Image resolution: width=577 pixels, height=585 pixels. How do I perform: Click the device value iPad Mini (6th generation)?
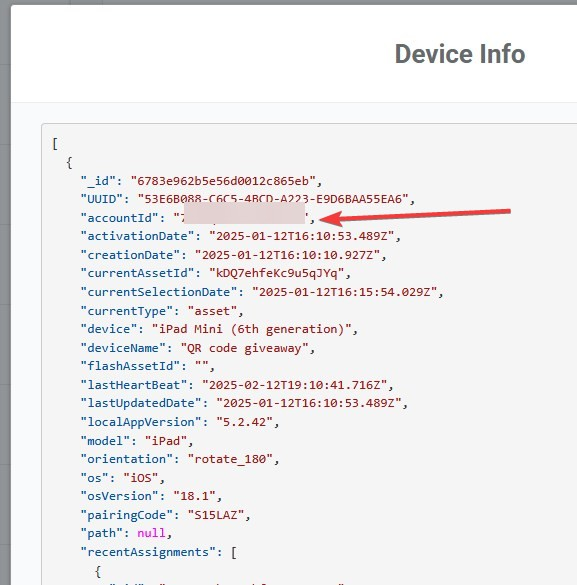click(251, 329)
